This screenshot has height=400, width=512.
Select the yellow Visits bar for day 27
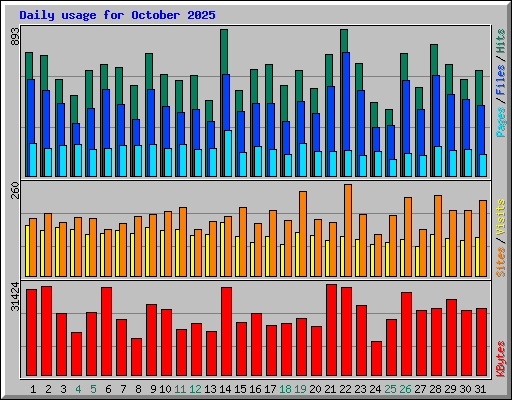coord(417,262)
